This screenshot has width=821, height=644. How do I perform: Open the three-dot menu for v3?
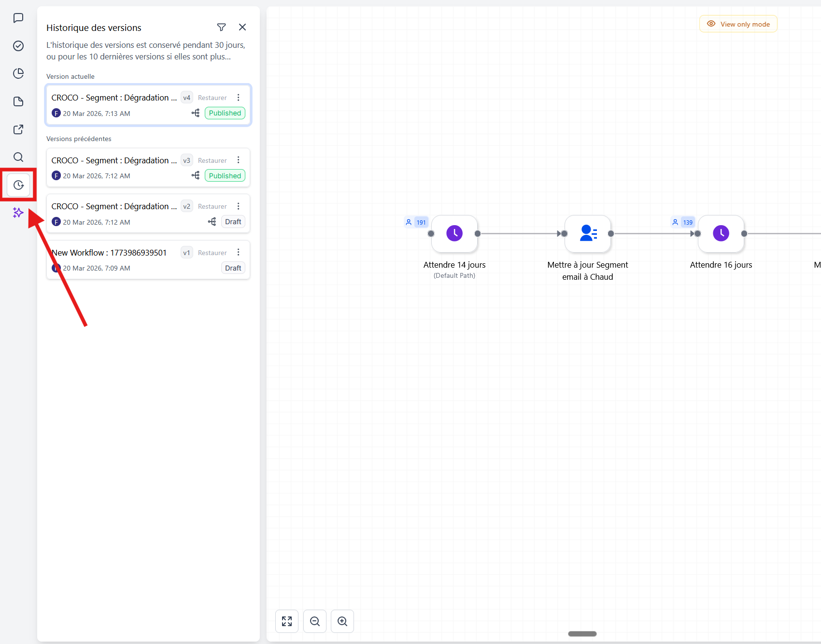pyautogui.click(x=238, y=160)
